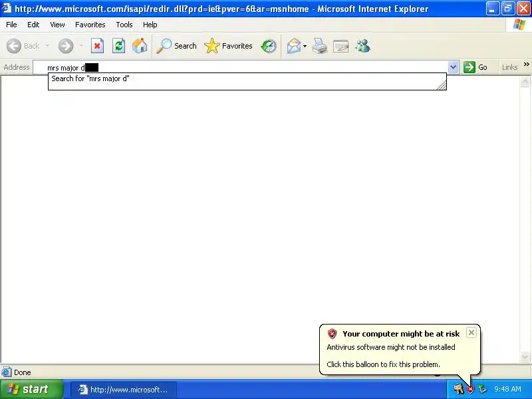This screenshot has height=399, width=532.
Task: Click the taskbar clock showing 9:48 AM
Action: tap(507, 389)
